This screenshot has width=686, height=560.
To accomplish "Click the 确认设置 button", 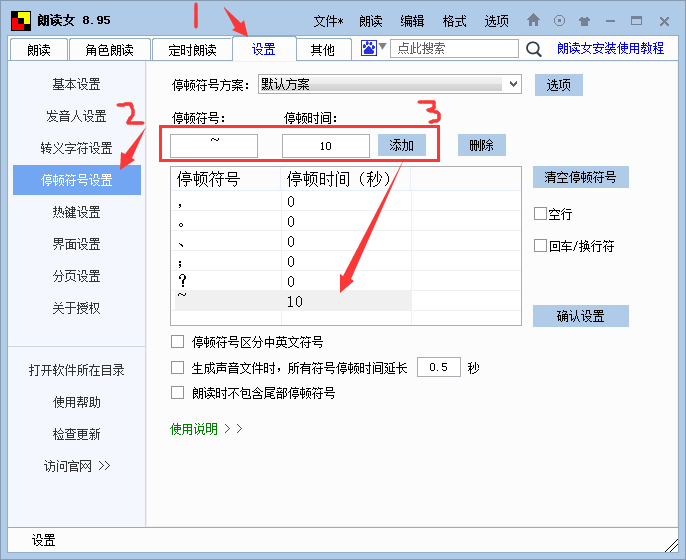I will [x=581, y=316].
